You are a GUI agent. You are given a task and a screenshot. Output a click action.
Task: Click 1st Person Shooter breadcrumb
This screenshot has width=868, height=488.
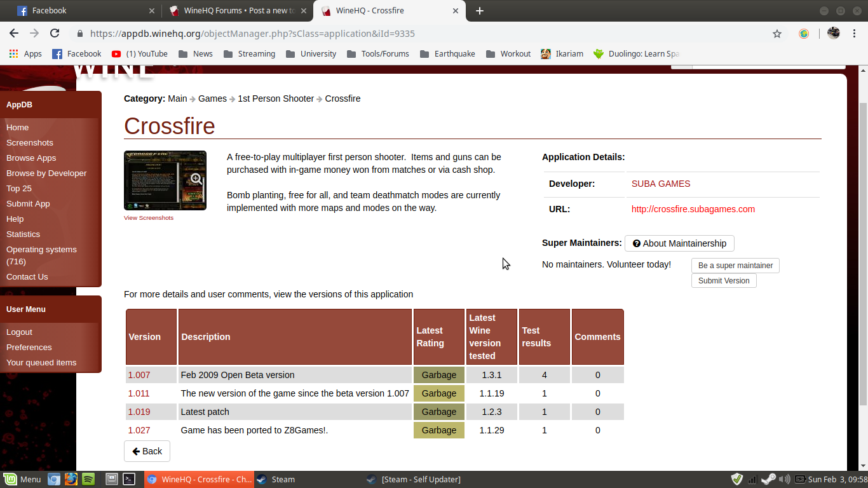(x=276, y=98)
